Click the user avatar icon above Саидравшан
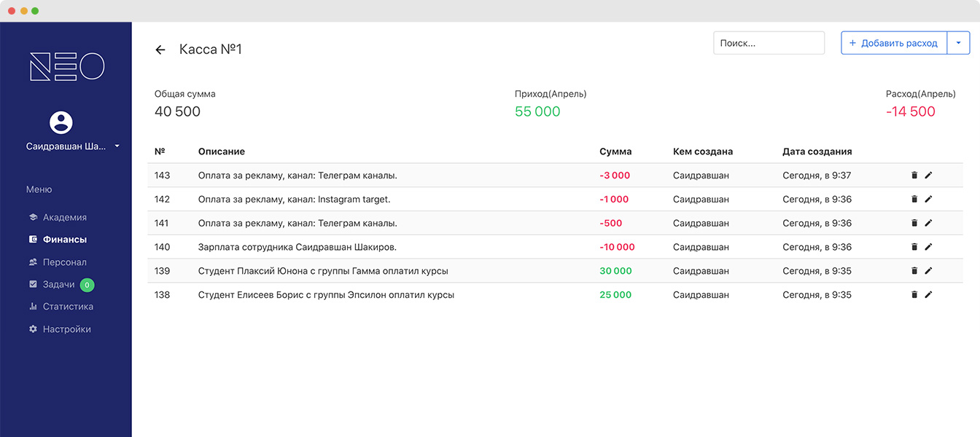This screenshot has height=437, width=980. click(60, 122)
